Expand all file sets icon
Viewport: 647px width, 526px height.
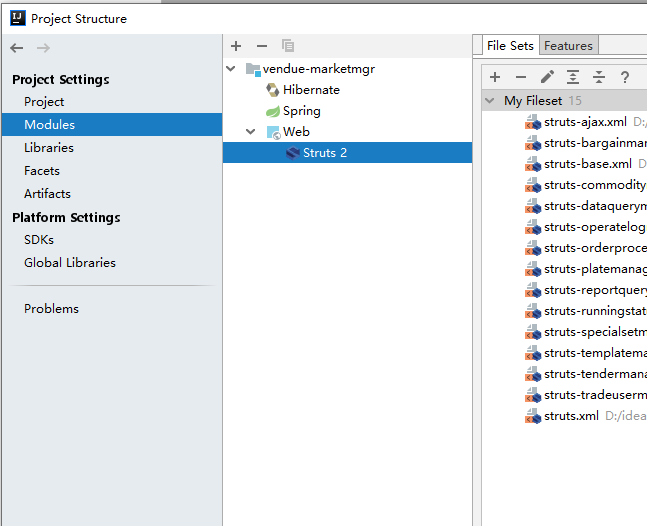[573, 77]
